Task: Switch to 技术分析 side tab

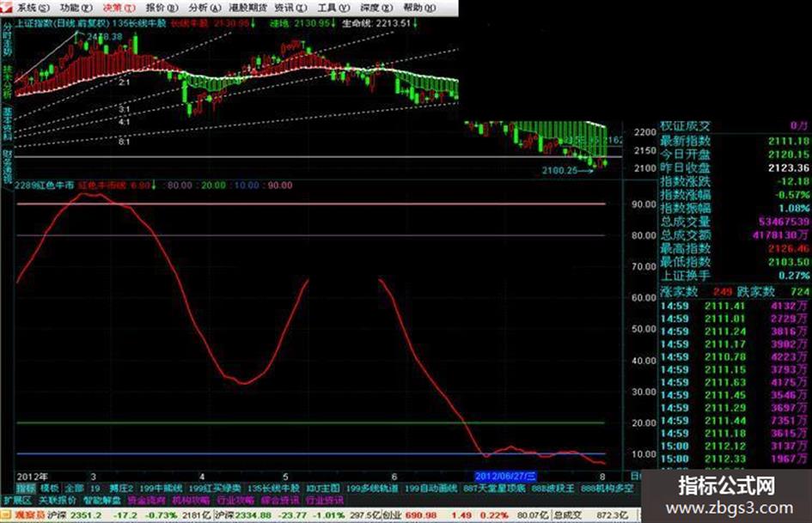Action: click(x=7, y=82)
